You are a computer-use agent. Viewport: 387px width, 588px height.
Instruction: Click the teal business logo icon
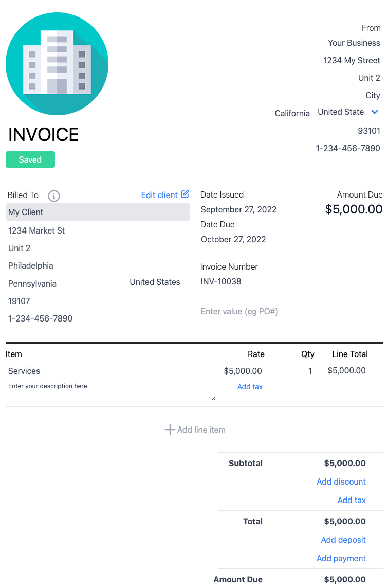click(57, 63)
